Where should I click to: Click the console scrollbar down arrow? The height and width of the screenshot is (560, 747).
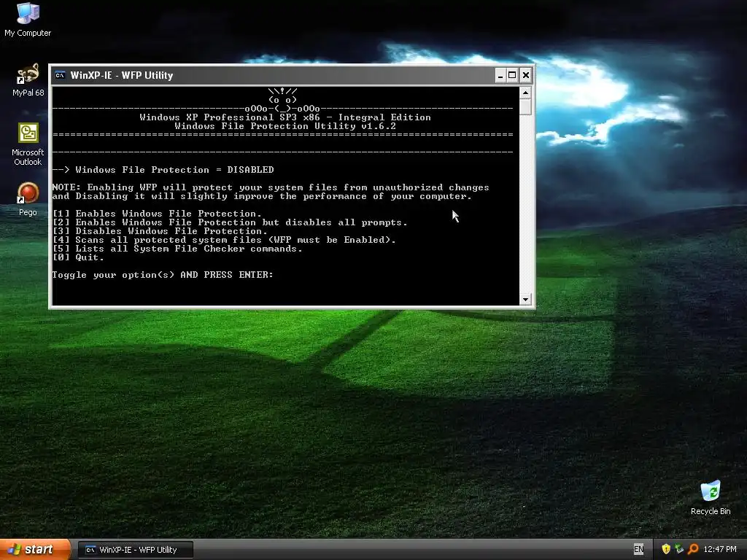coord(525,300)
